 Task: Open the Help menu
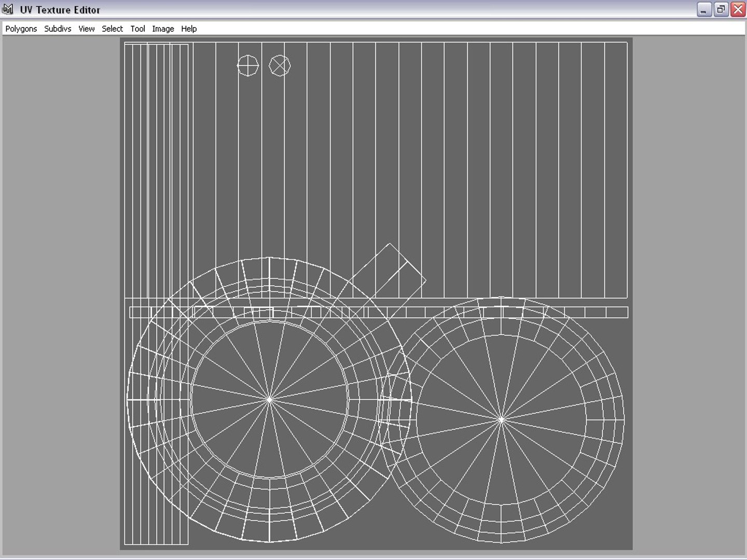coord(189,29)
